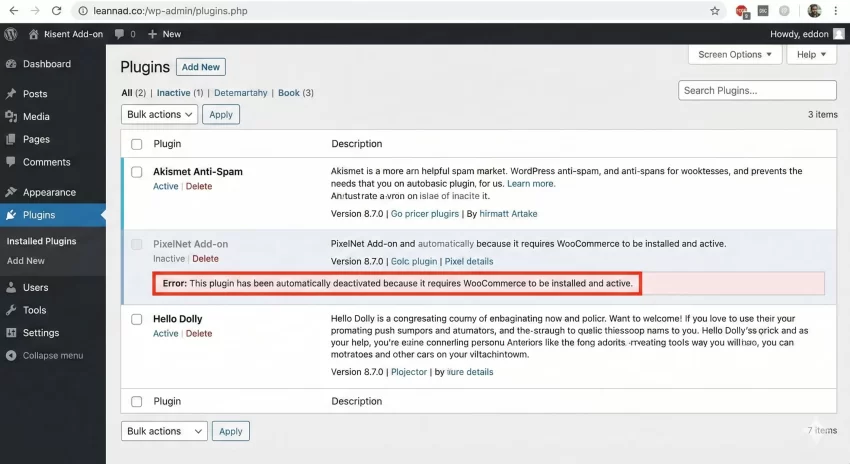
Task: Click the Collapse menu label
Action: pos(53,356)
